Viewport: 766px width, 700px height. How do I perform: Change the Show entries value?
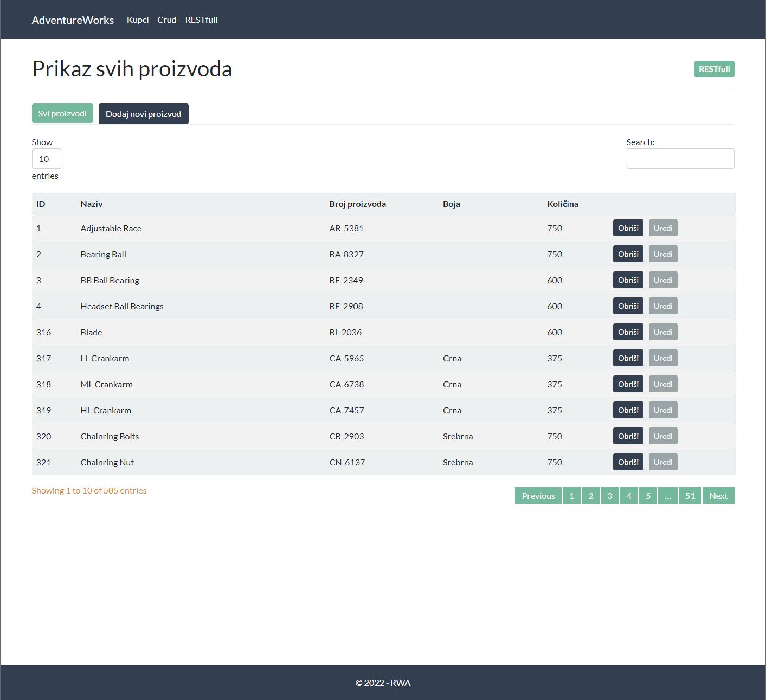click(46, 158)
